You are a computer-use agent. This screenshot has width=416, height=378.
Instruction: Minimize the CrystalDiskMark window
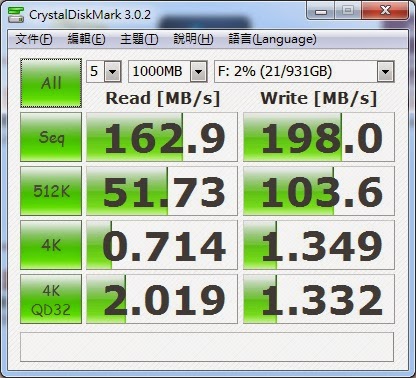[321, 11]
